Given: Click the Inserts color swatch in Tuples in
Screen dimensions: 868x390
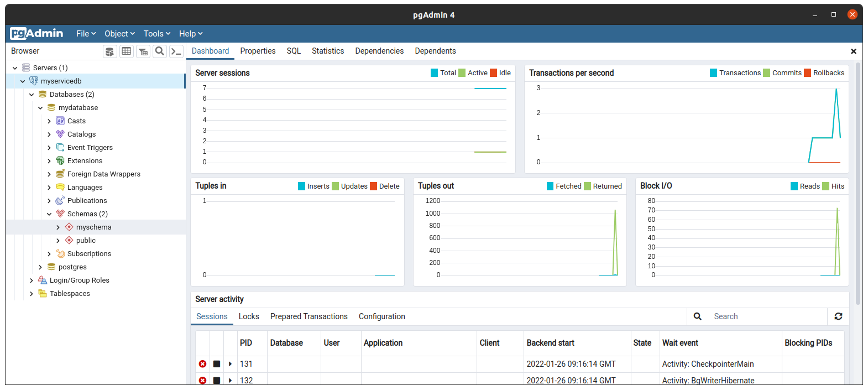Looking at the screenshot, I should click(x=302, y=186).
